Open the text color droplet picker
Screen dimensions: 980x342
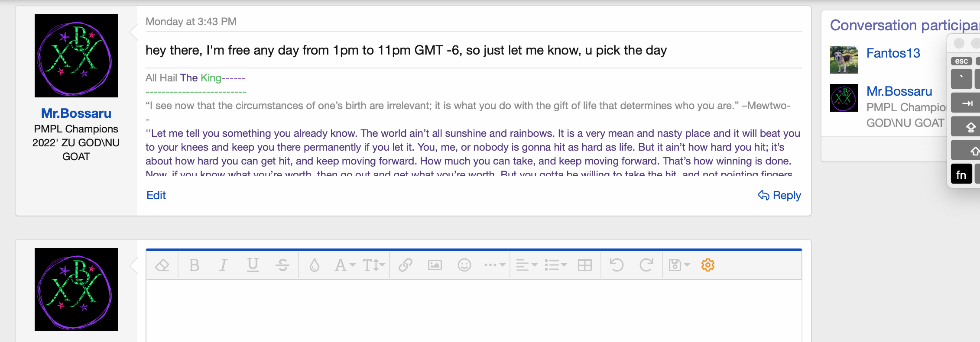315,265
